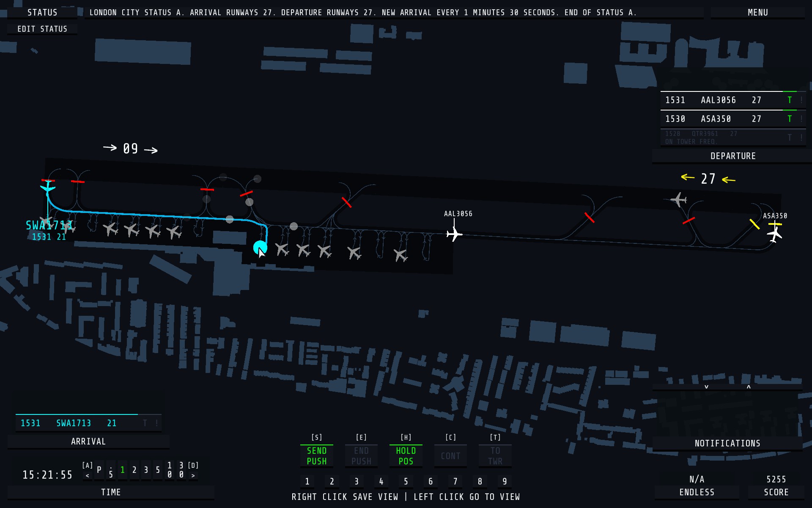The width and height of the screenshot is (812, 508).
Task: Set time speed to 2x
Action: point(134,470)
